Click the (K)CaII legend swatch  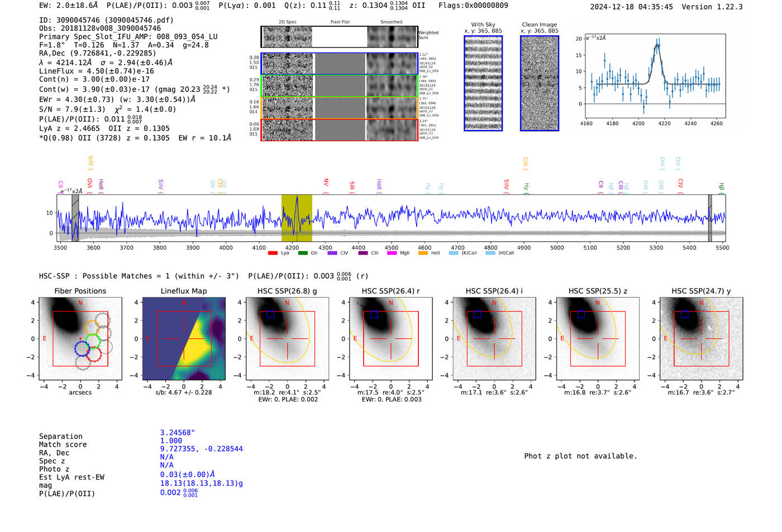[x=454, y=253]
